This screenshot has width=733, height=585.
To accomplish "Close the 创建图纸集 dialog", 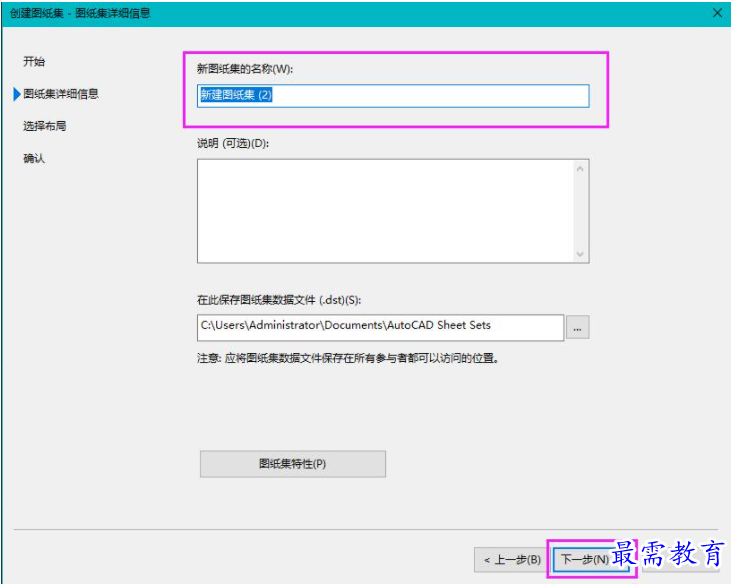I will pos(717,13).
